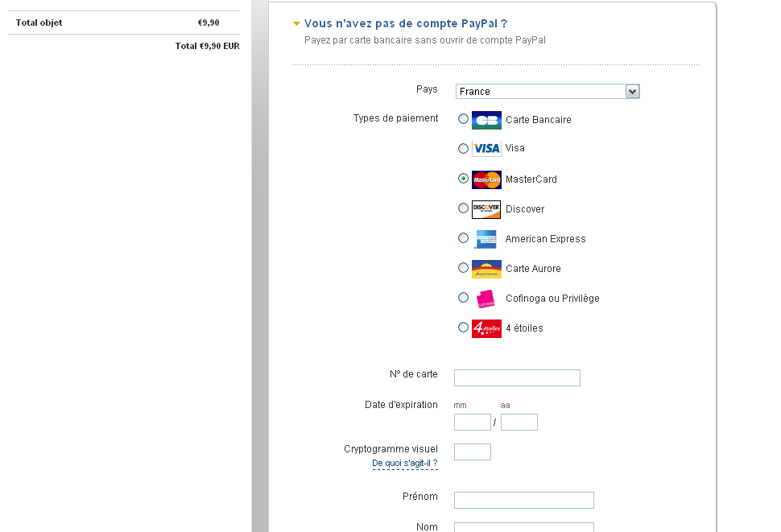Select the American Express radio button
Viewport: 781px width, 532px height.
[x=463, y=238]
